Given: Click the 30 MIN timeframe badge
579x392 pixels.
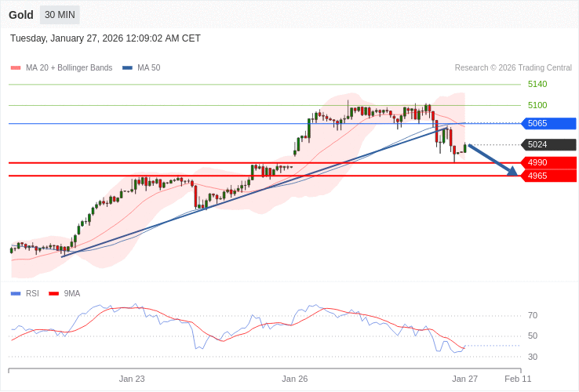Looking at the screenshot, I should pos(60,15).
